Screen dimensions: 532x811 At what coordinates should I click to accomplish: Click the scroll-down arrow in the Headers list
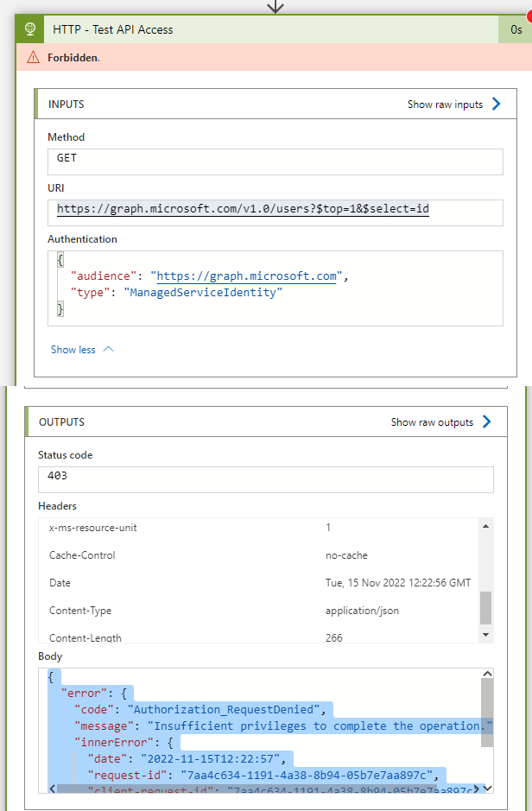point(487,633)
